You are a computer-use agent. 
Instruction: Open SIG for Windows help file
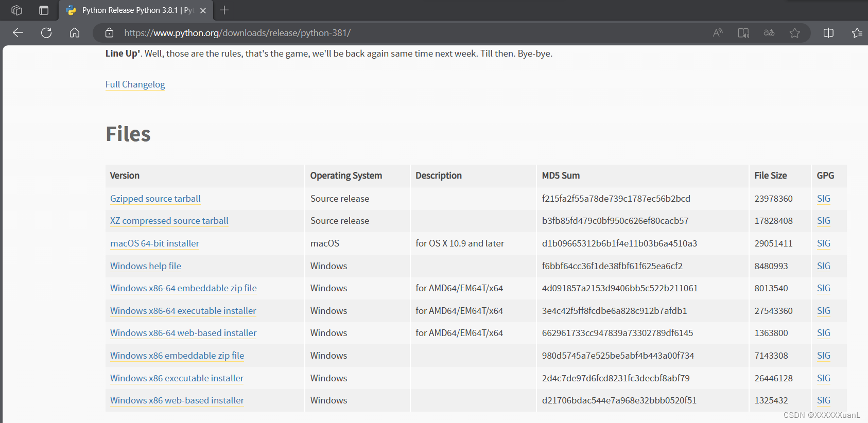[824, 266]
